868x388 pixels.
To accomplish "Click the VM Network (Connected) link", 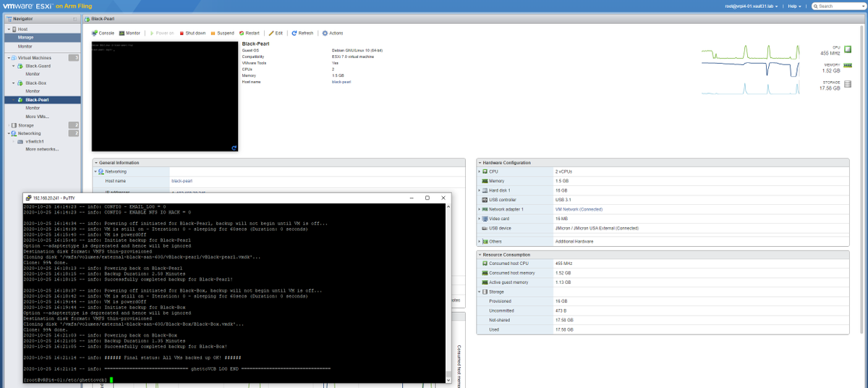I will tap(579, 209).
